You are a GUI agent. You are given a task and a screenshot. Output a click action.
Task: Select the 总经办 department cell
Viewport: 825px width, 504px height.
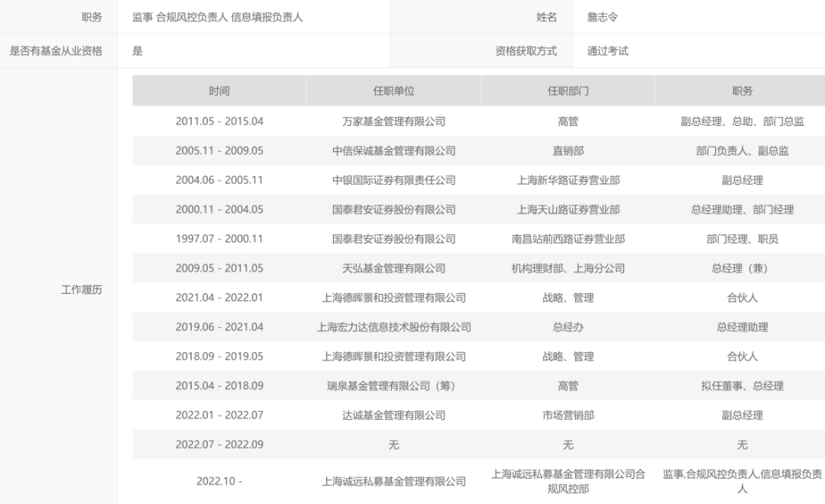coord(568,328)
